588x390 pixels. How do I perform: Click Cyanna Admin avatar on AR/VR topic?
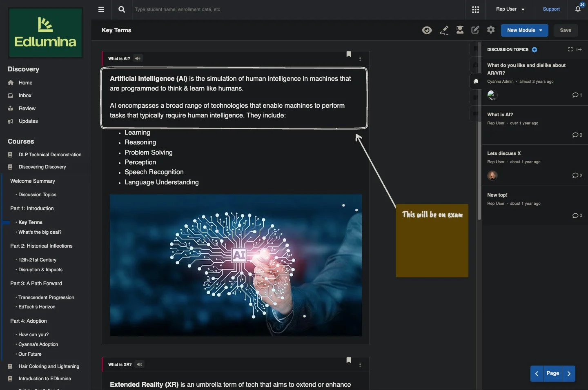(492, 95)
